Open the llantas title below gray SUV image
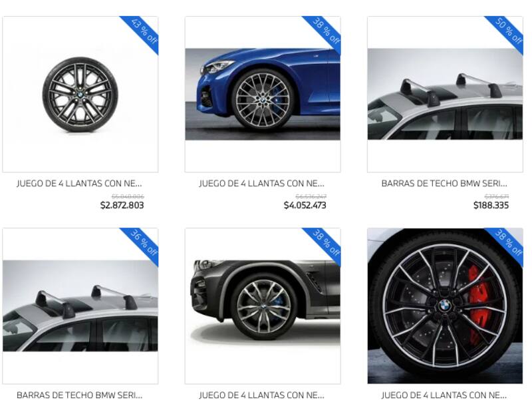The height and width of the screenshot is (404, 532). [x=262, y=395]
